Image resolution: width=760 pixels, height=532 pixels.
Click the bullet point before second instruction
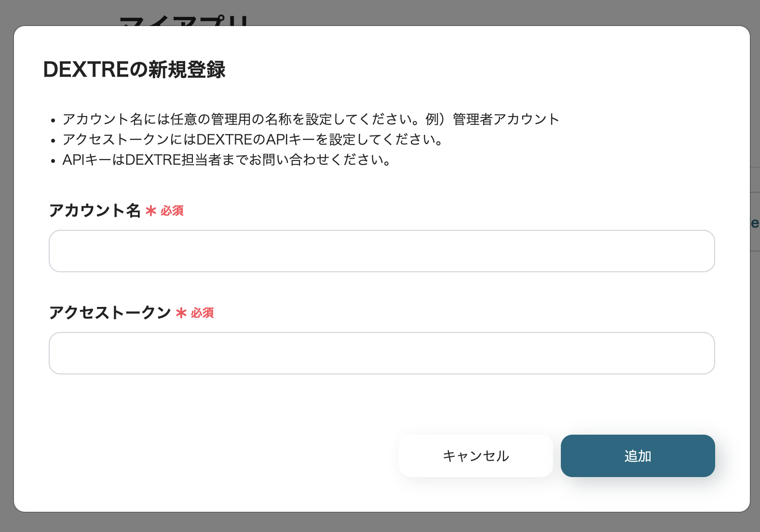pyautogui.click(x=54, y=141)
